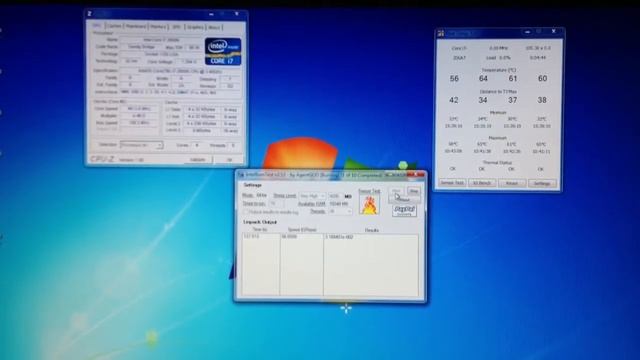Click the Load percentage text in Real Temp
Viewport: 640px width, 360px height.
pyautogui.click(x=498, y=58)
